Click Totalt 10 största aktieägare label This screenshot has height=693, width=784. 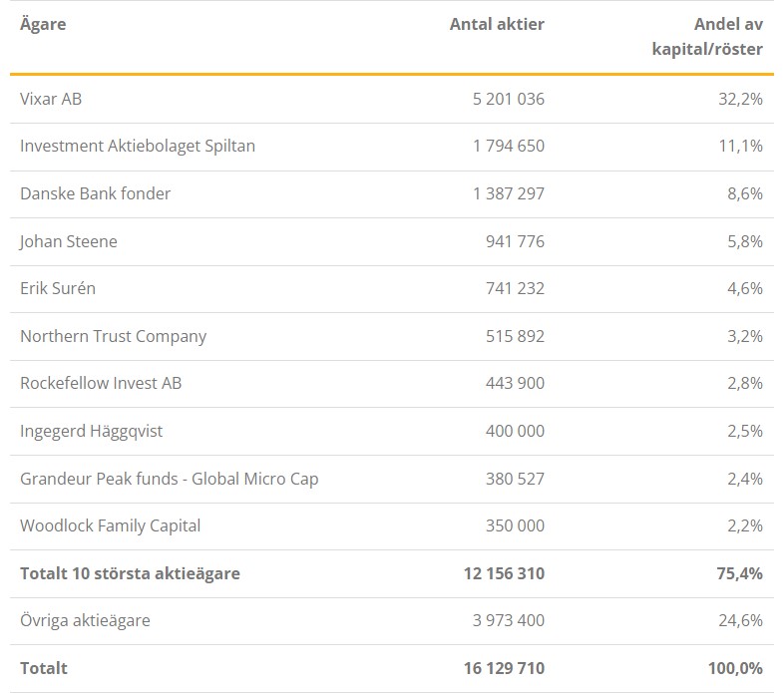(x=130, y=573)
